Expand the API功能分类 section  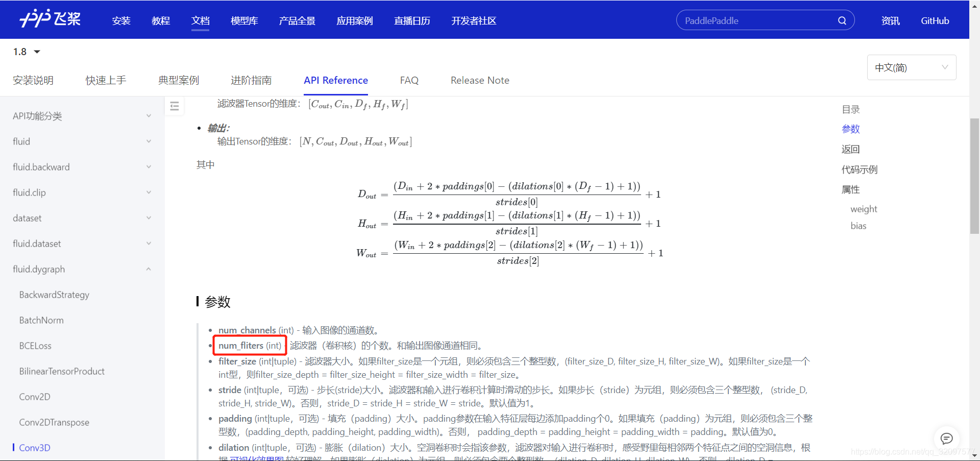pyautogui.click(x=82, y=116)
